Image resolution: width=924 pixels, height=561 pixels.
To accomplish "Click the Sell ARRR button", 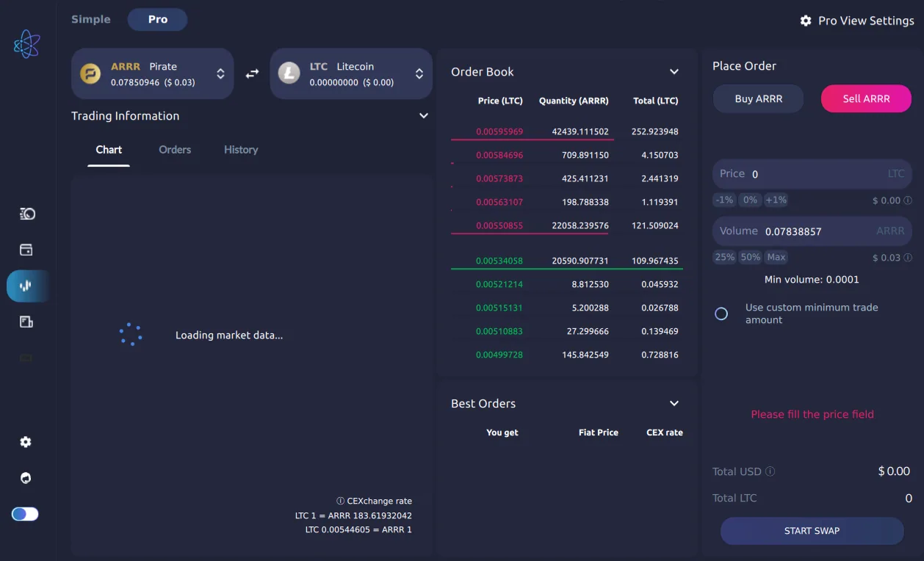I will [x=866, y=98].
